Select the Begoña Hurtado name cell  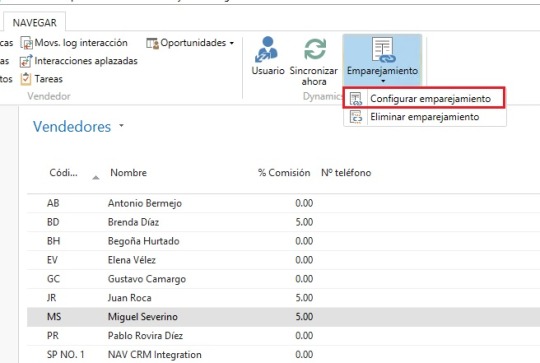click(x=143, y=241)
